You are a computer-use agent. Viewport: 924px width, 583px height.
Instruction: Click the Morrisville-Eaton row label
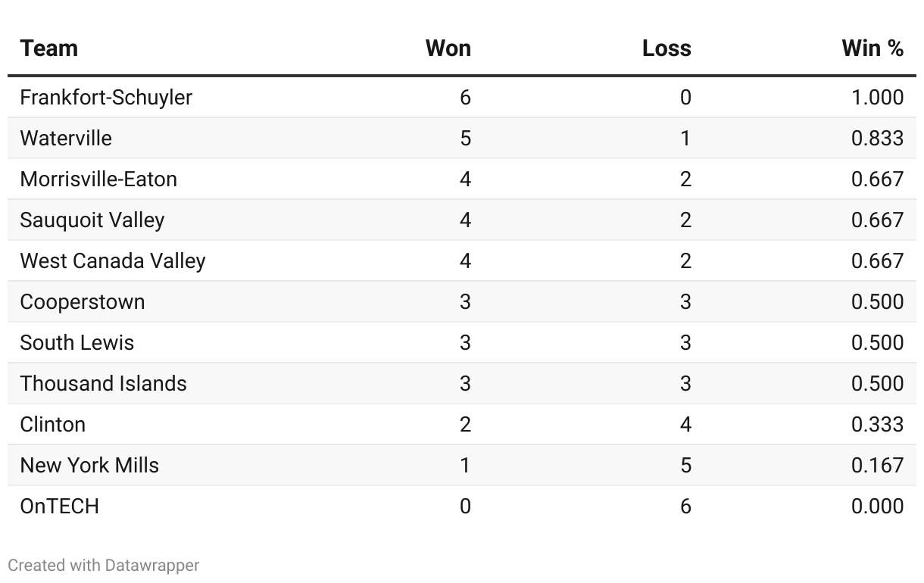(x=98, y=179)
